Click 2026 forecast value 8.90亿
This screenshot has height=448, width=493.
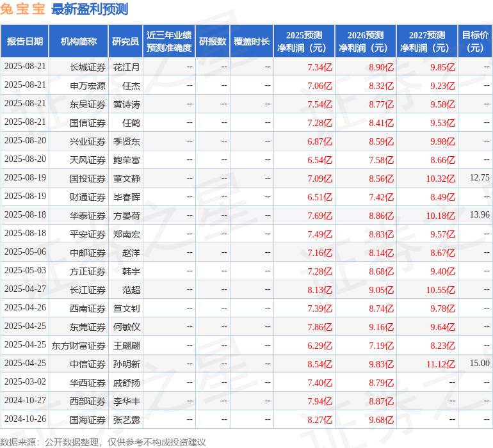click(381, 67)
